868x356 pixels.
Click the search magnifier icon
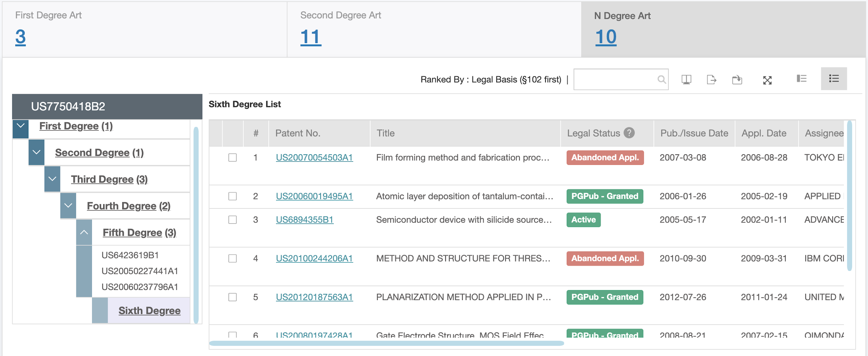point(661,80)
